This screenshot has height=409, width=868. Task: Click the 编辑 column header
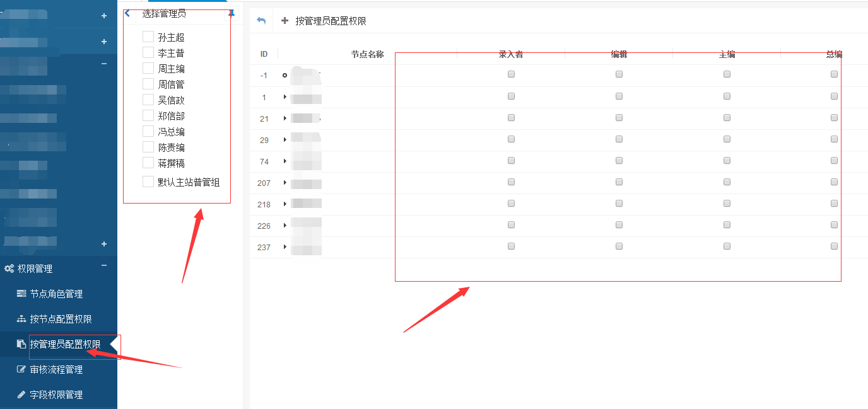click(619, 54)
